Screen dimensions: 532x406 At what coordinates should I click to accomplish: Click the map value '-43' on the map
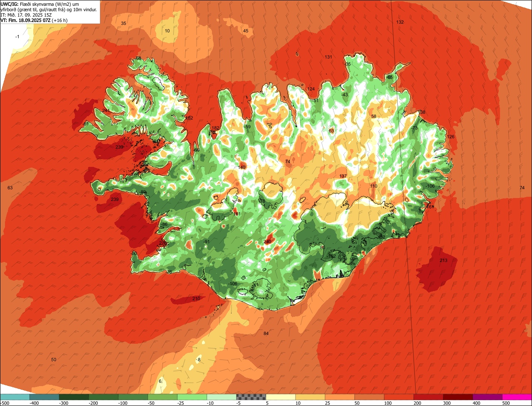[x=344, y=95]
